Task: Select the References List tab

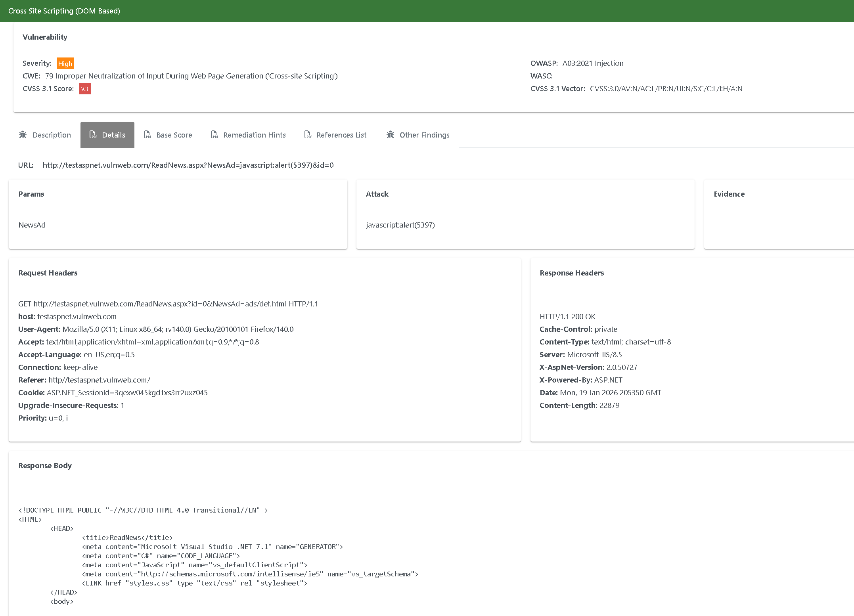Action: [341, 135]
